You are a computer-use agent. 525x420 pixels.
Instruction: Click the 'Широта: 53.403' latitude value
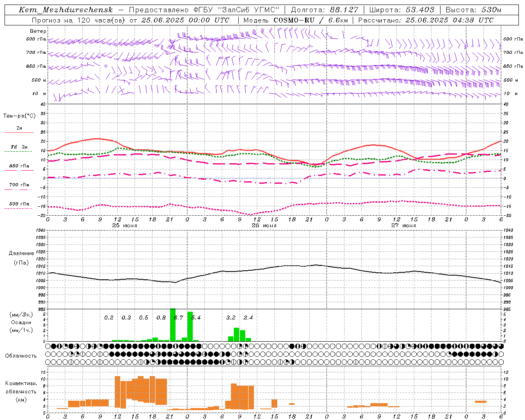point(402,10)
